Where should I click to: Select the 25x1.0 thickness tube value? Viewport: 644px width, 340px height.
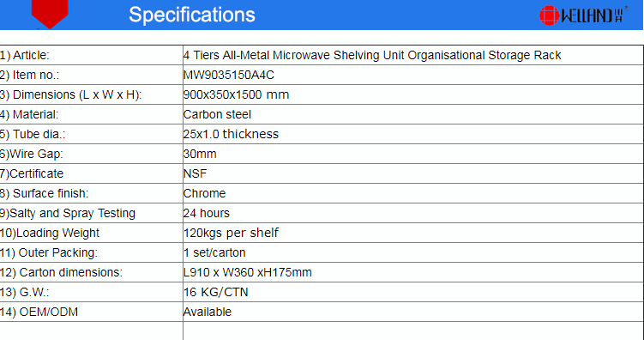231,134
